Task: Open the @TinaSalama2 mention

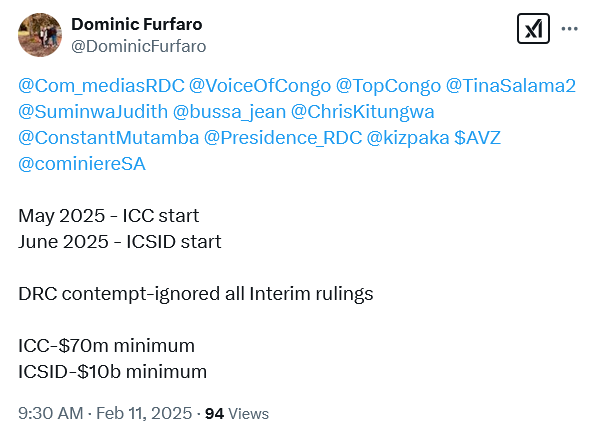Action: [511, 86]
